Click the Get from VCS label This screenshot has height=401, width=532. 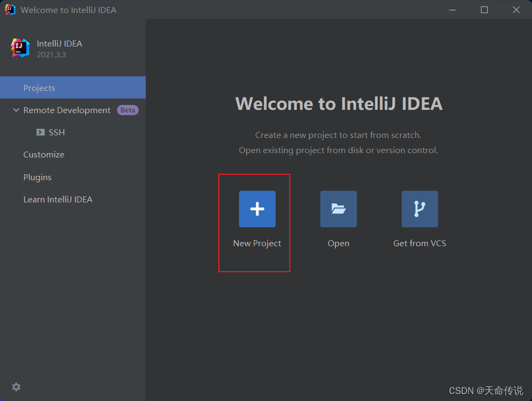click(x=419, y=243)
